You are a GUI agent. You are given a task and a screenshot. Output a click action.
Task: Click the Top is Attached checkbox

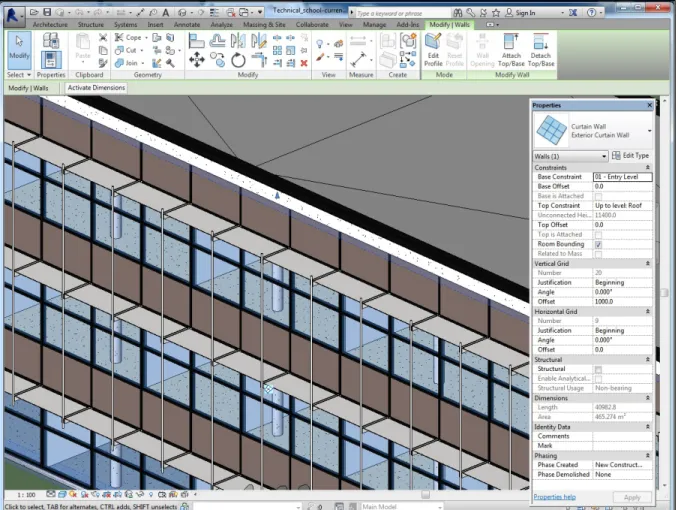tap(598, 235)
